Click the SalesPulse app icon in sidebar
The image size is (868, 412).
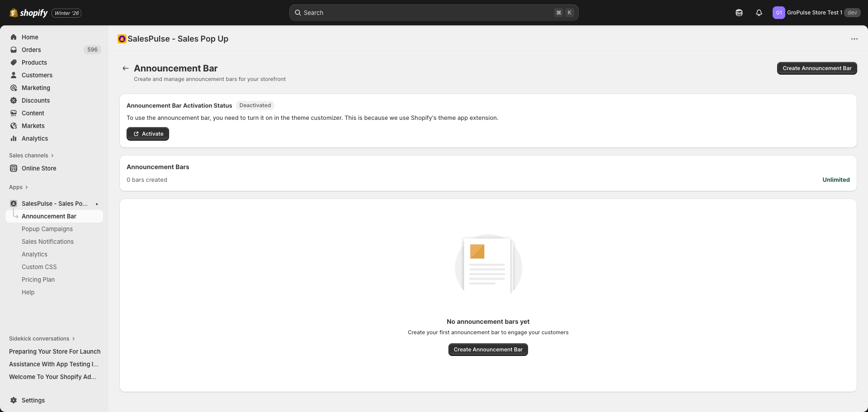tap(13, 204)
